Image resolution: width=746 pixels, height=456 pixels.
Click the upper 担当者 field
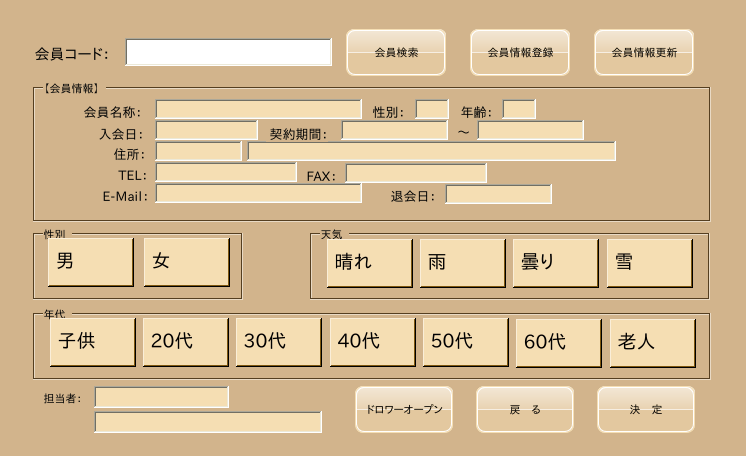(162, 397)
